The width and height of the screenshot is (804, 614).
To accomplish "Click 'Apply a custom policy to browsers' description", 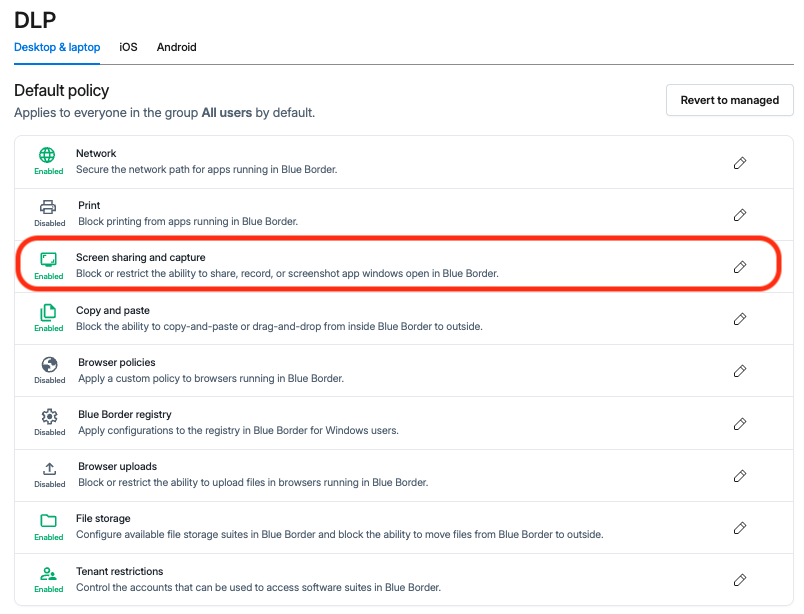I will [x=211, y=379].
